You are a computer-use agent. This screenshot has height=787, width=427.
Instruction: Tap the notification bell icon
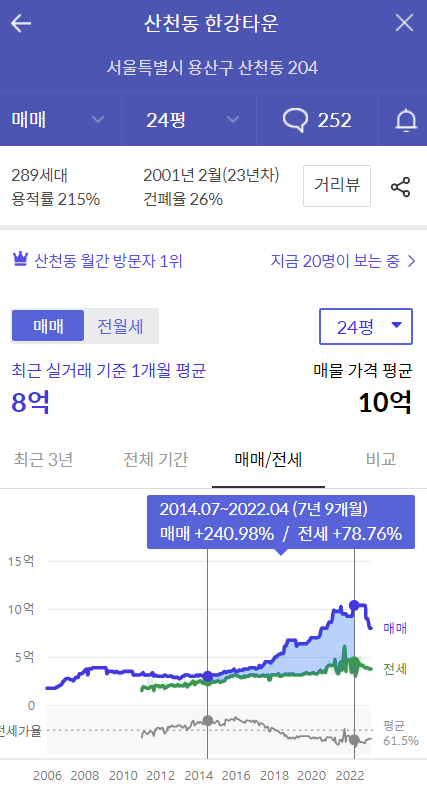tap(405, 120)
